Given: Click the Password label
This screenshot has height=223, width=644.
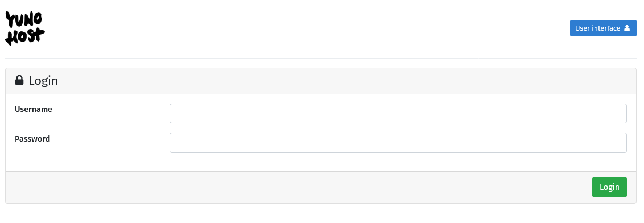Looking at the screenshot, I should tap(32, 139).
